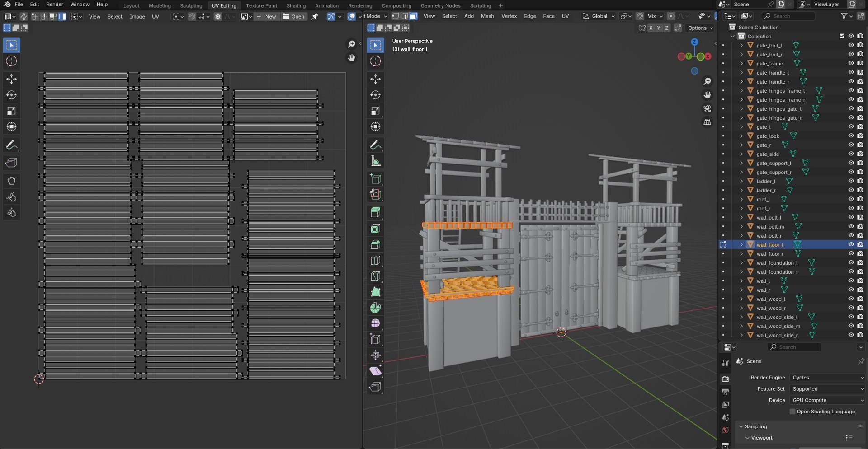Open Global transform orientation dropdown

coord(599,16)
